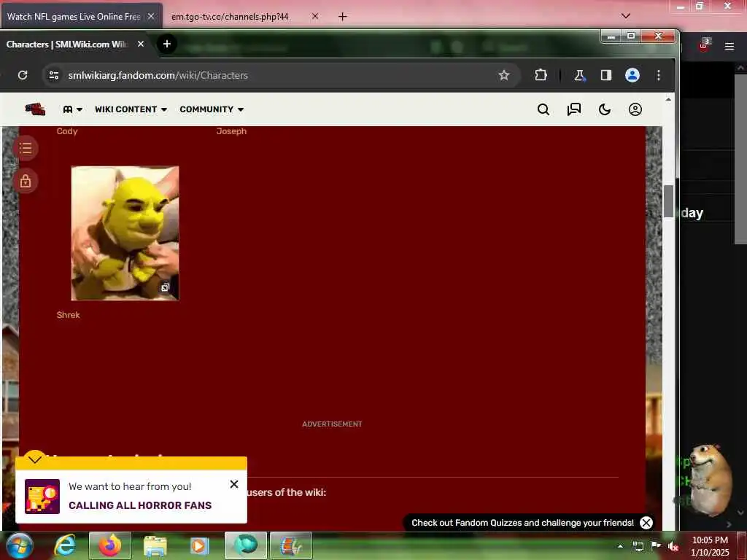Close the Watch NFL games tab

pyautogui.click(x=151, y=16)
